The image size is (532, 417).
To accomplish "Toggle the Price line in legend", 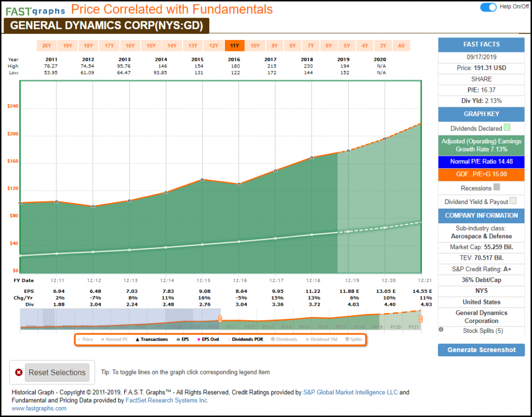I will 86,339.
